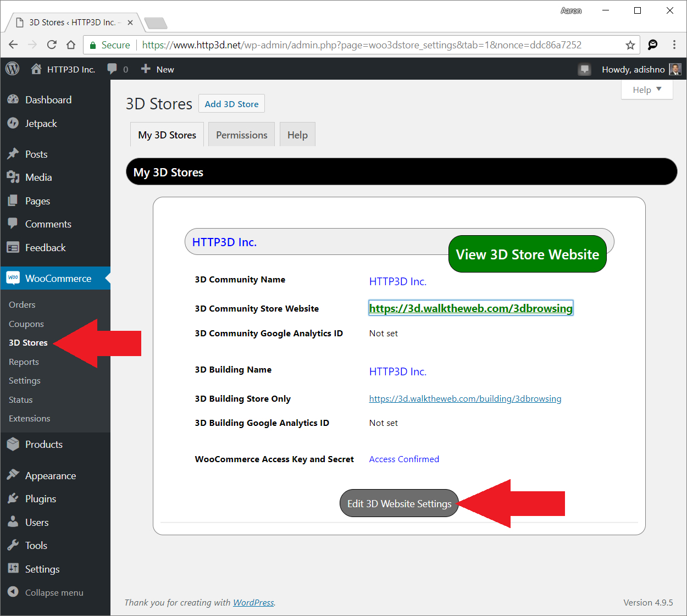Image resolution: width=687 pixels, height=616 pixels.
Task: Click the browser address bar URL
Action: [362, 45]
